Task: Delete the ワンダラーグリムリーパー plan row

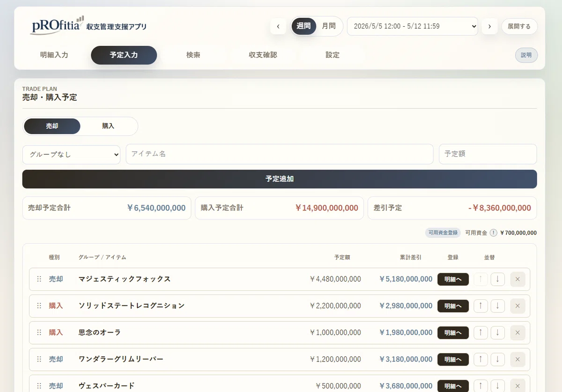Action: [518, 359]
